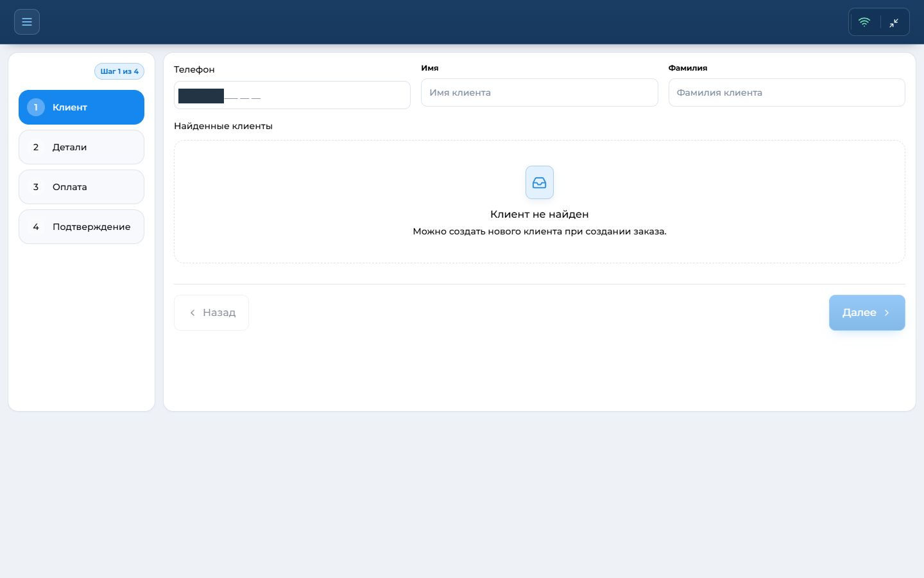The width and height of the screenshot is (924, 578).
Task: Click the inbox tray icon above Клиент не найден
Action: tap(540, 182)
